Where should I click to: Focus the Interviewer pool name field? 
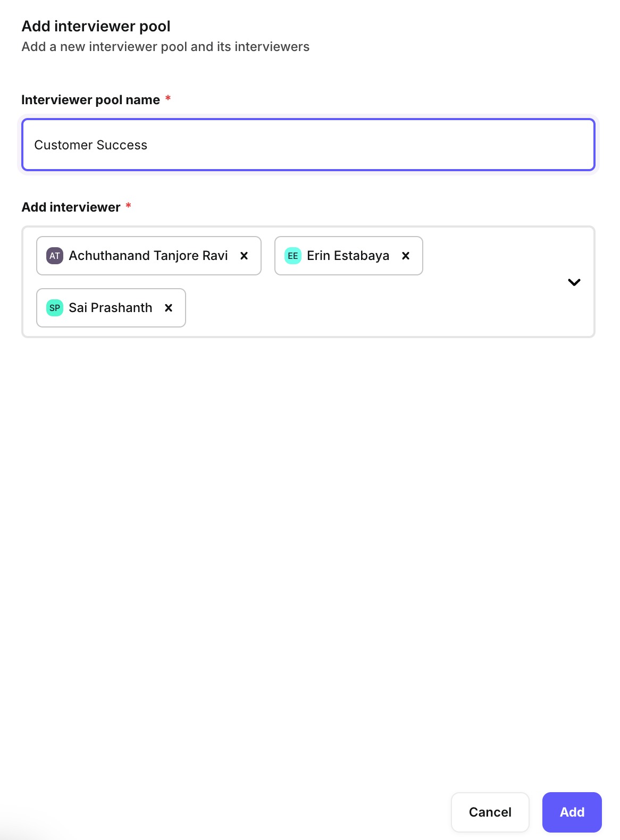tap(308, 145)
